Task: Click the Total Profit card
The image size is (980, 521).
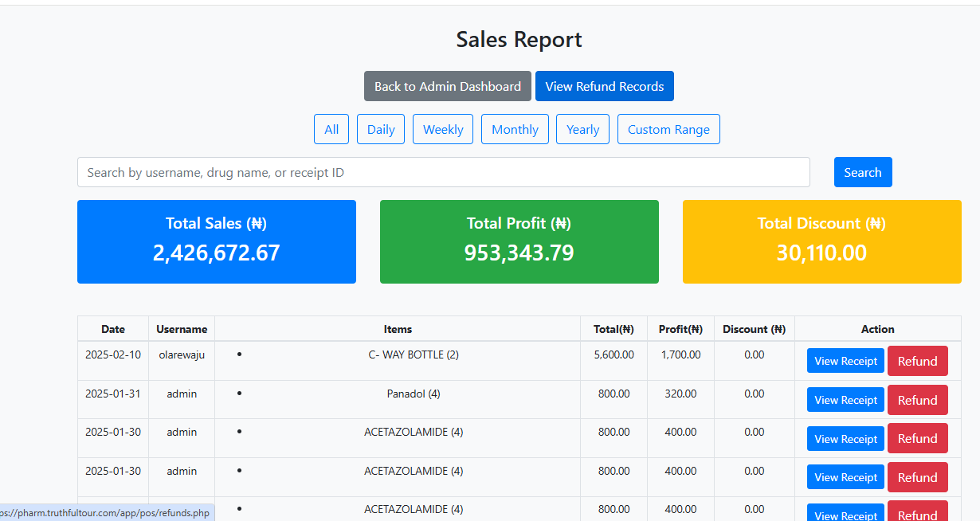Action: coord(519,241)
